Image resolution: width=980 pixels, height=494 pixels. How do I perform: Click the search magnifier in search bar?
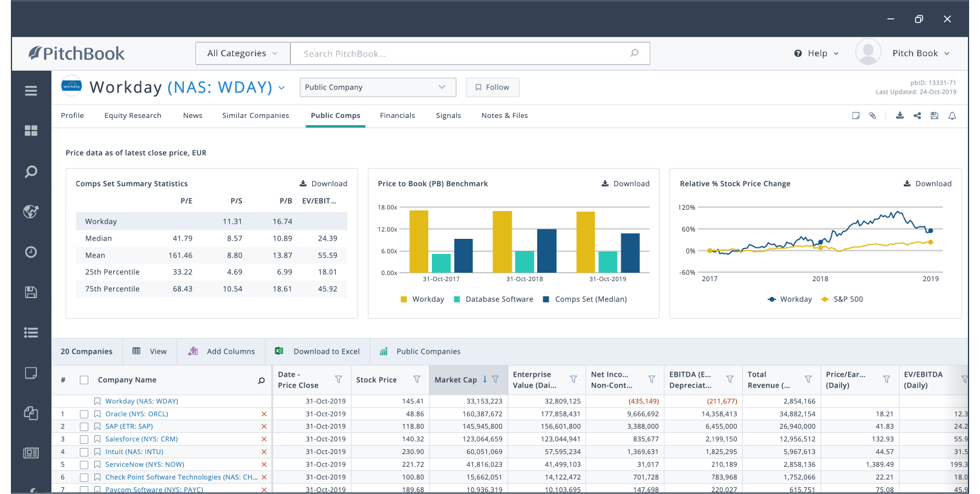(x=635, y=53)
